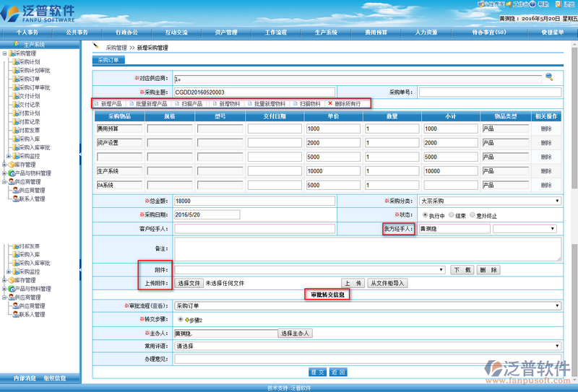Screen dimensions: 578x392
Task: Click the supplier search magnifier icon
Action: click(549, 77)
